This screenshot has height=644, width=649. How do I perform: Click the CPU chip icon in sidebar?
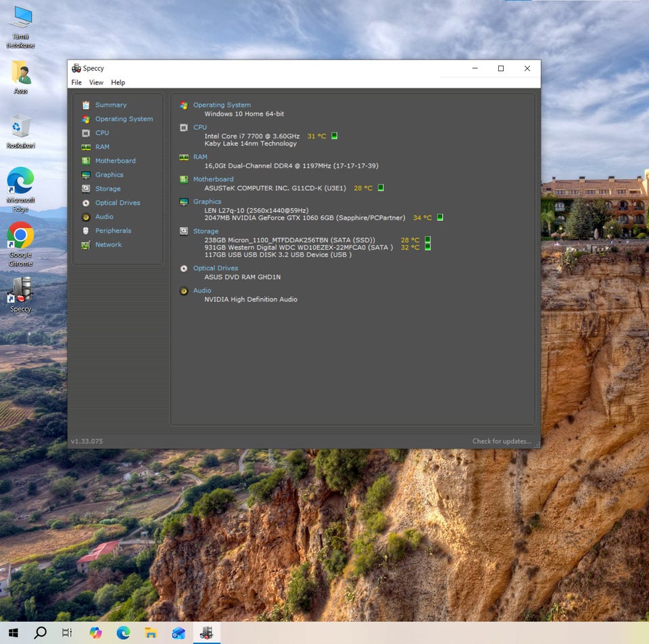[x=86, y=133]
